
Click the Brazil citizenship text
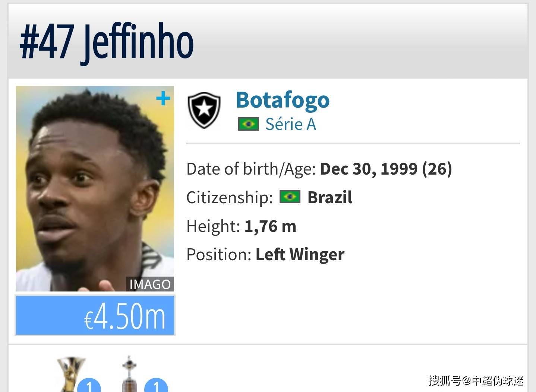pos(330,197)
